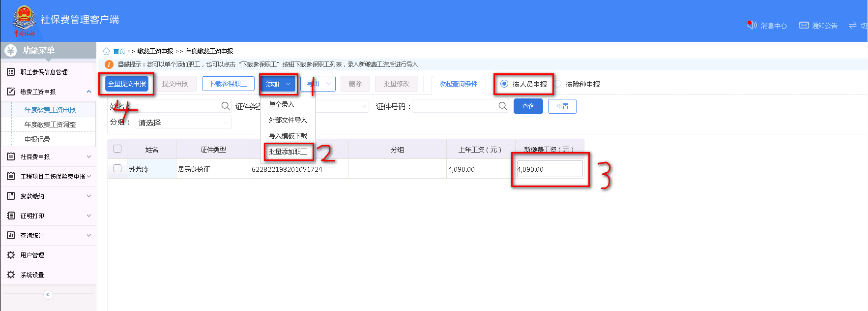Select the 按人员申报 radio button

(504, 84)
